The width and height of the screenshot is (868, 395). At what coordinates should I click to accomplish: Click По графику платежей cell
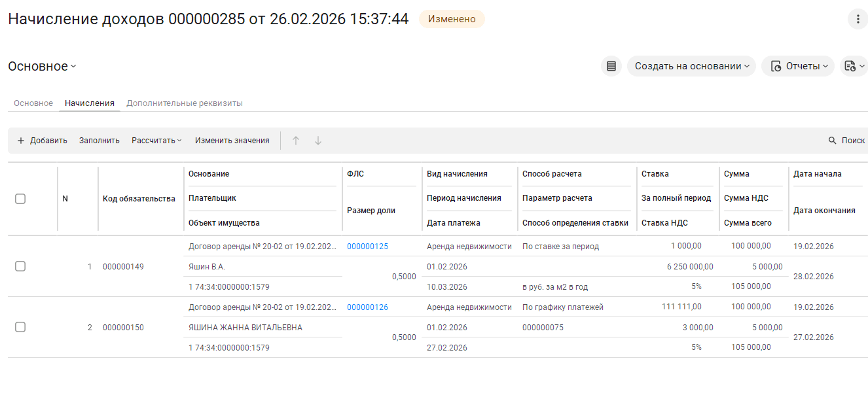pyautogui.click(x=563, y=307)
